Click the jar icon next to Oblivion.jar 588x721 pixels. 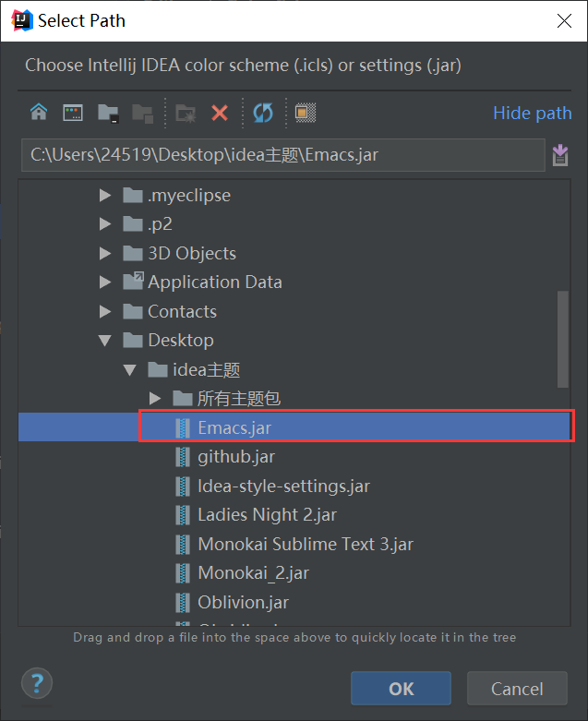click(x=183, y=603)
